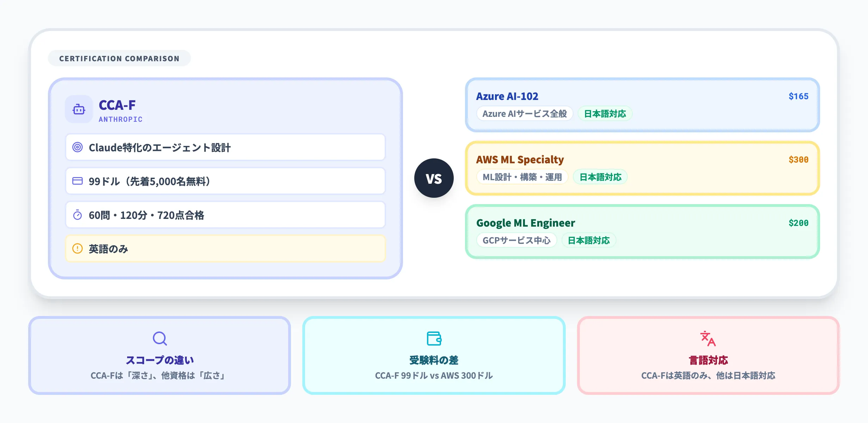Select the 英語のみ highlighted row
Viewport: 868px width, 423px height.
click(225, 248)
